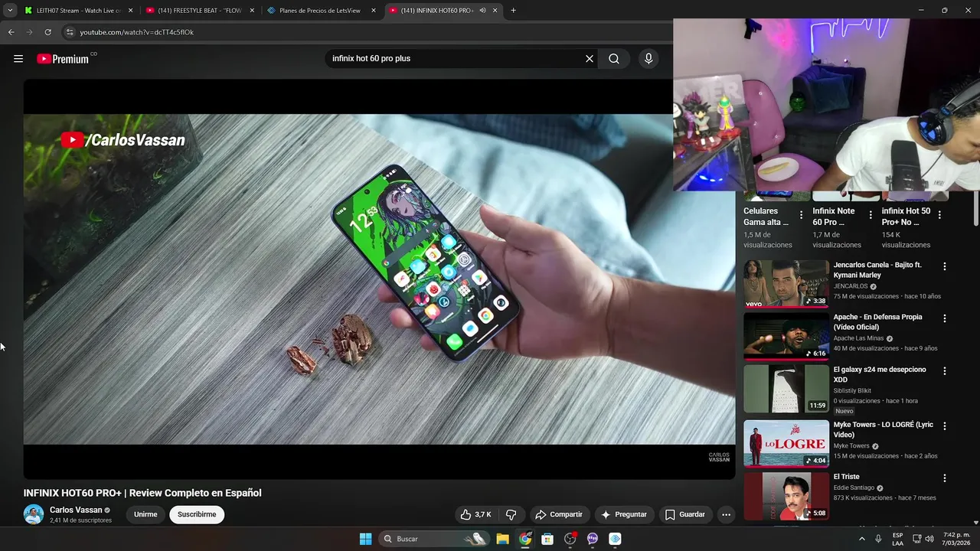Open El galaxy s24 me desepciono thumbnail
This screenshot has height=551, width=980.
point(786,389)
